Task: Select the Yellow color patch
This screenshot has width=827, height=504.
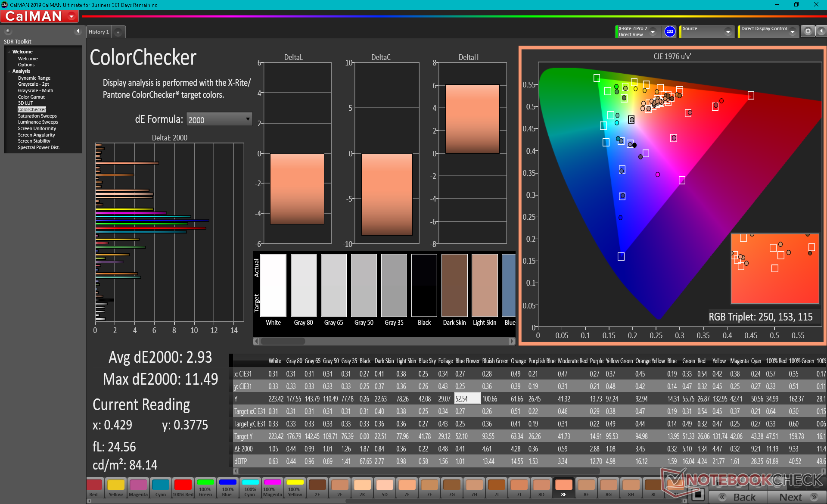Action: click(116, 488)
